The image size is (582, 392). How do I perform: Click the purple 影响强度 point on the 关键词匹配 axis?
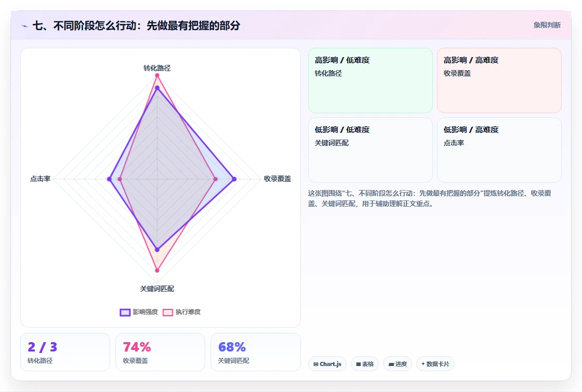[x=157, y=250]
